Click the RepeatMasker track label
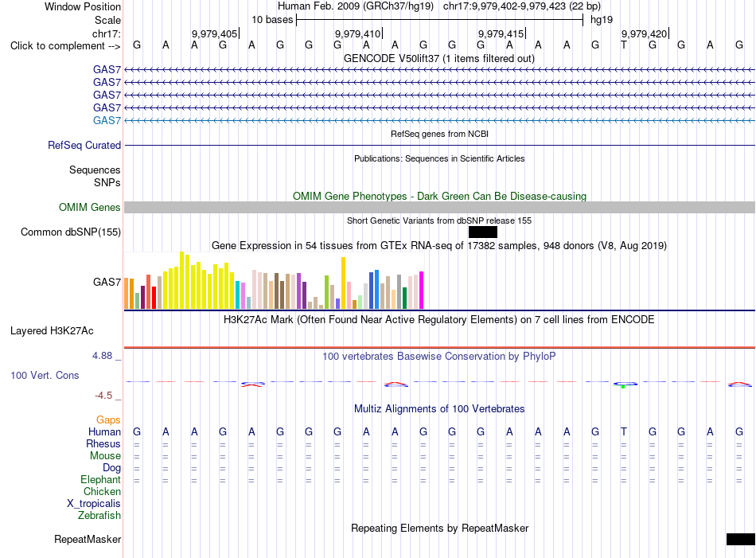This screenshot has width=756, height=558. (x=88, y=539)
